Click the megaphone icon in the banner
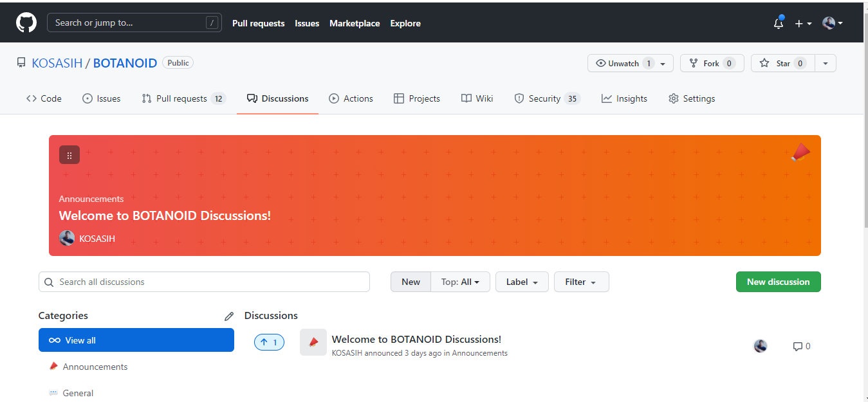Image resolution: width=868 pixels, height=402 pixels. 800,153
